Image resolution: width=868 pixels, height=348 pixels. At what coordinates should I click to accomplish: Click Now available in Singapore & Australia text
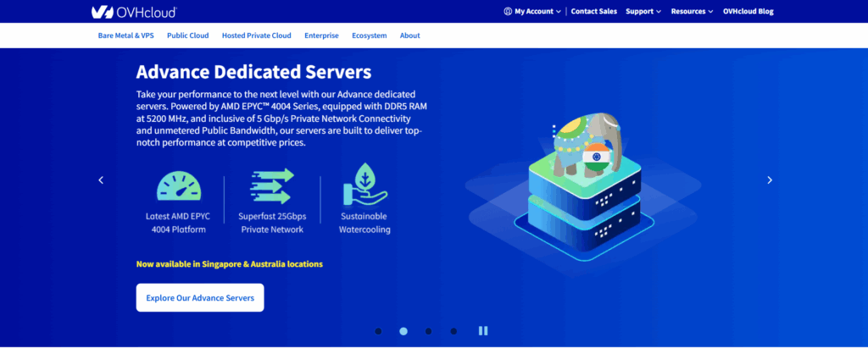pos(229,264)
